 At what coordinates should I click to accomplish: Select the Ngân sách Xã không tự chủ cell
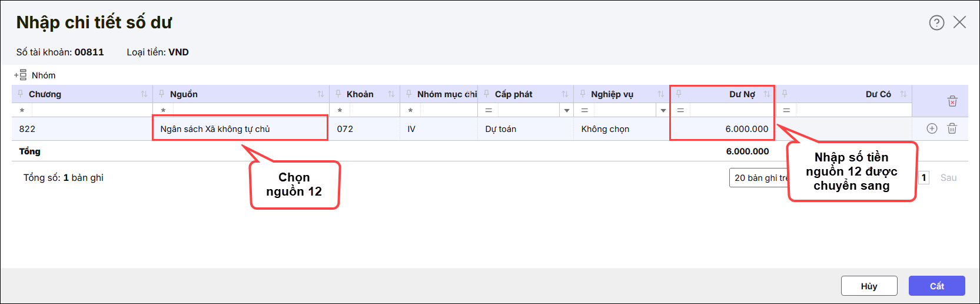240,129
